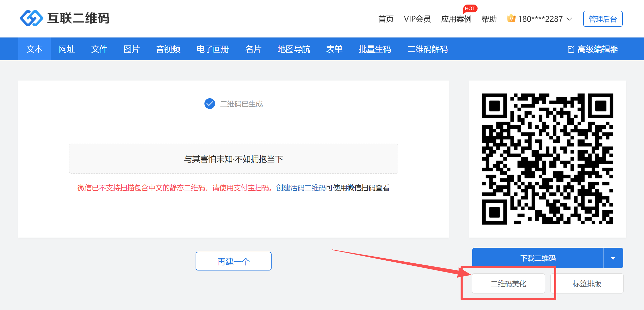This screenshot has height=310, width=644.
Task: Click the blue checkmark success icon
Action: (x=210, y=104)
